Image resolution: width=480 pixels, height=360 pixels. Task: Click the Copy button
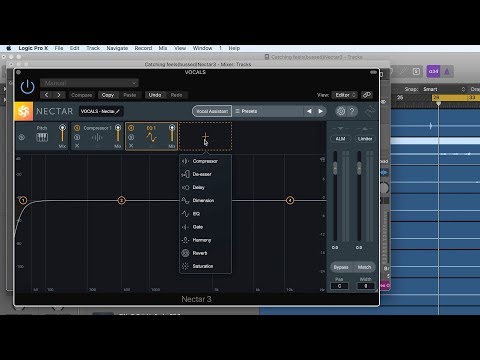point(108,95)
